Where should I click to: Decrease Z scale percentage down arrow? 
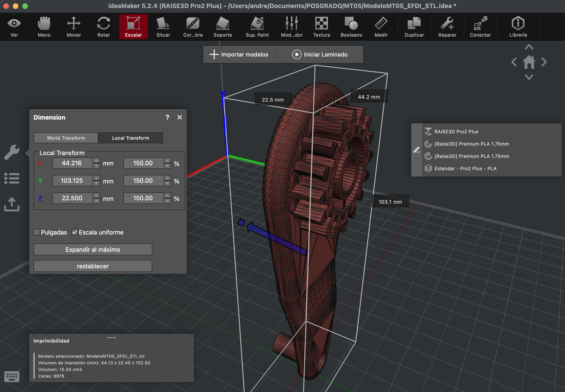click(167, 201)
